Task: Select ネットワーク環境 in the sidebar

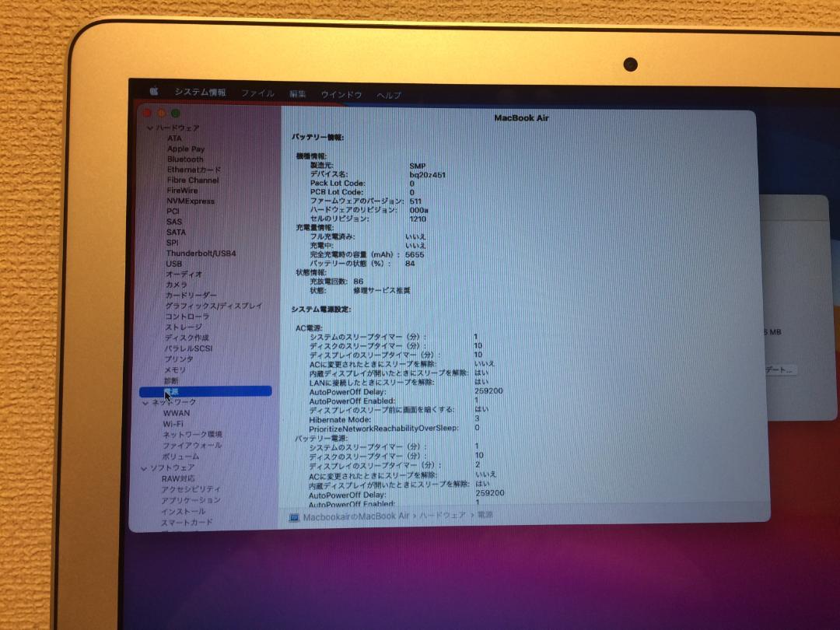Action: pyautogui.click(x=192, y=435)
